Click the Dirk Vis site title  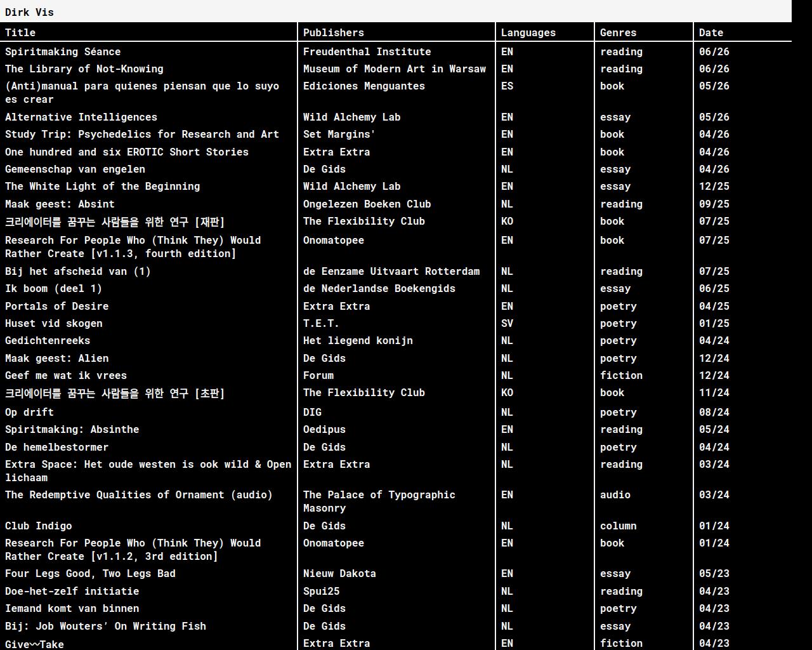(29, 12)
